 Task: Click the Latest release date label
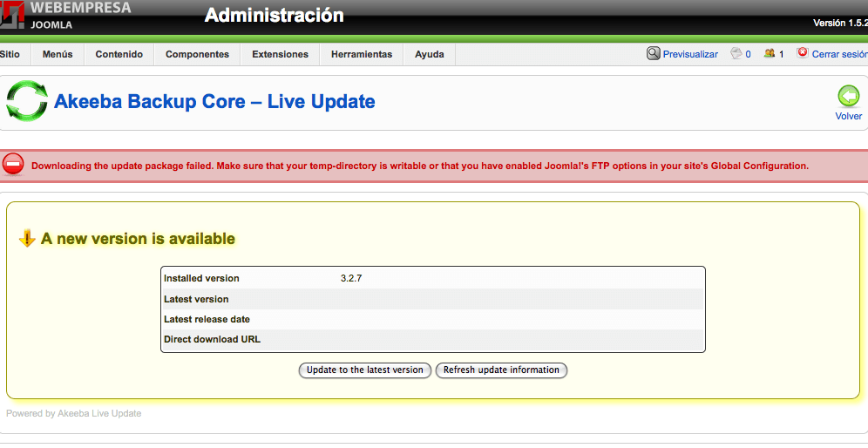pyautogui.click(x=207, y=319)
